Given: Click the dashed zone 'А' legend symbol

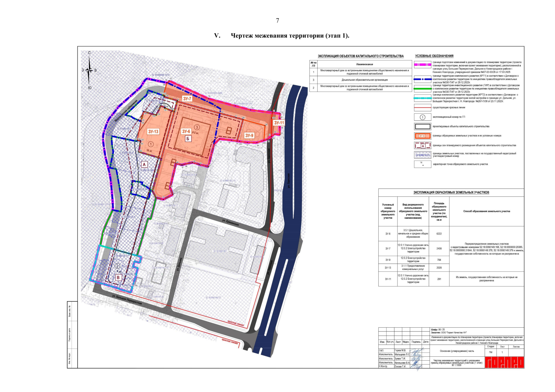Looking at the screenshot, I should pos(422,146).
